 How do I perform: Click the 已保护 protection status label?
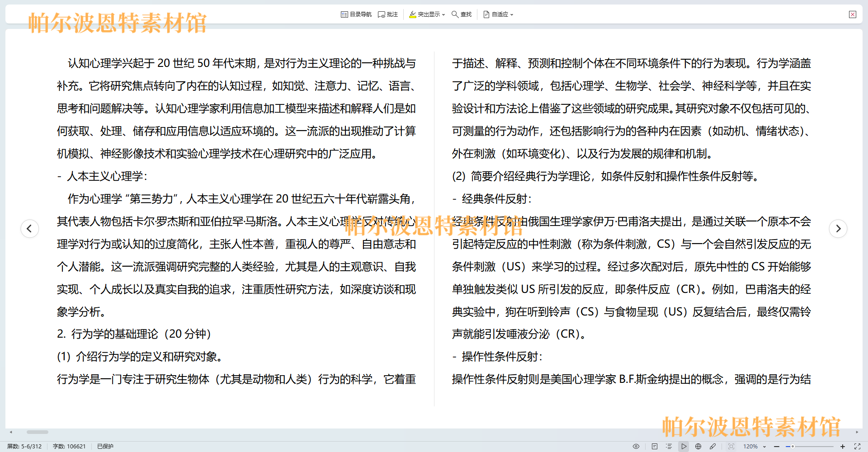pos(104,446)
